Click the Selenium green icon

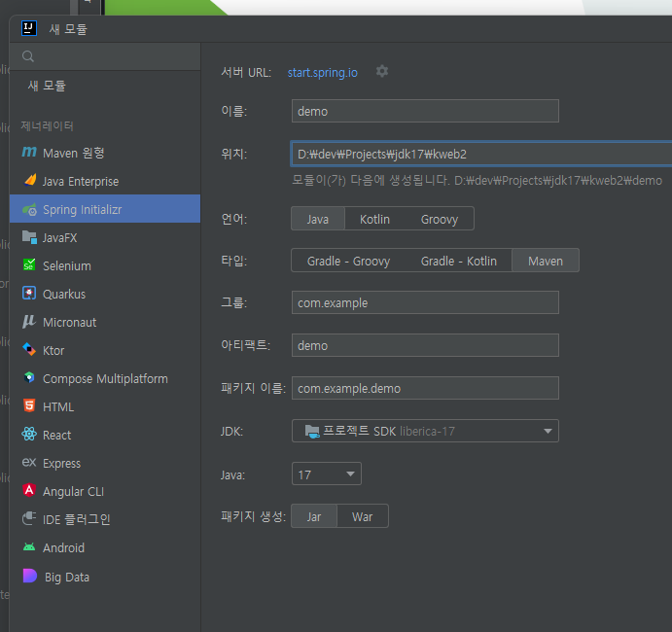29,264
